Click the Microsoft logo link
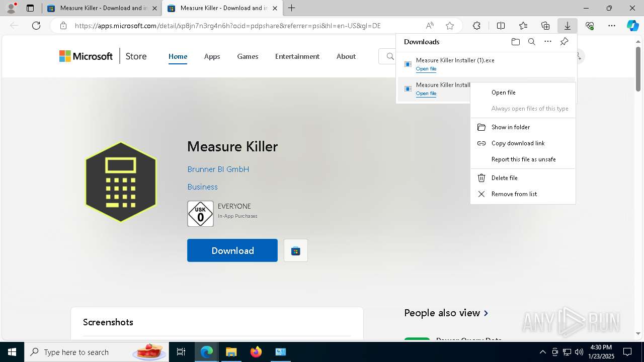Screen dimensions: 644x362 point(86,56)
